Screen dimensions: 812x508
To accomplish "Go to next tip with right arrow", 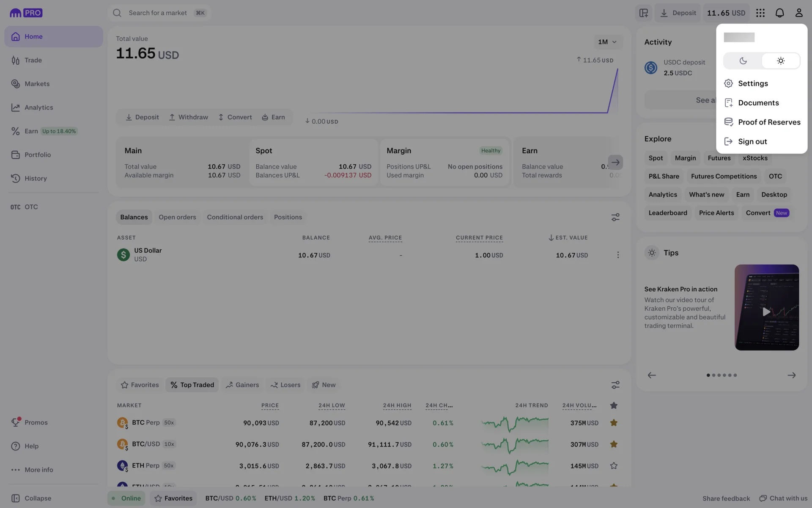I will [791, 375].
